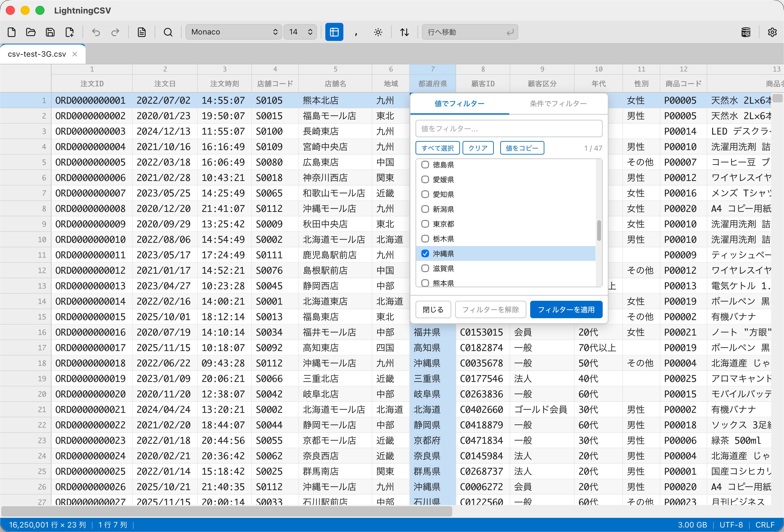The image size is (784, 532).
Task: Click cell C0153015
Action: pos(483,332)
